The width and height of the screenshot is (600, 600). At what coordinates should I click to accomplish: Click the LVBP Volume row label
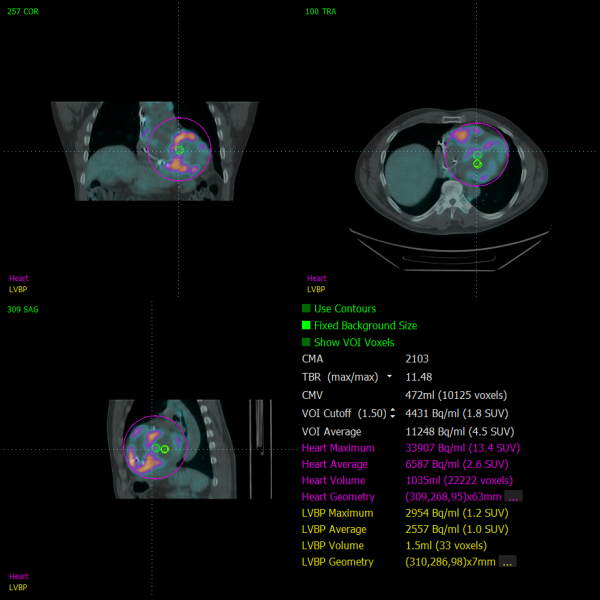coord(333,546)
